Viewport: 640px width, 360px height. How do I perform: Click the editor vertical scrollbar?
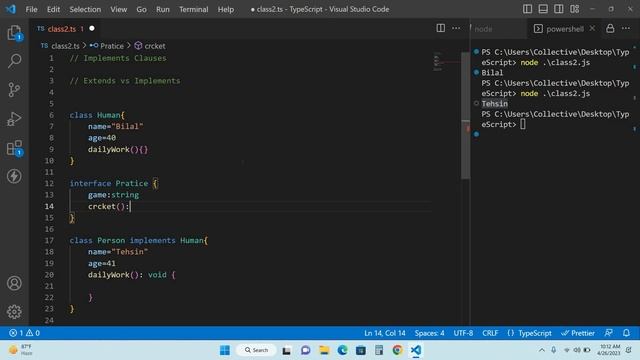pos(465,116)
